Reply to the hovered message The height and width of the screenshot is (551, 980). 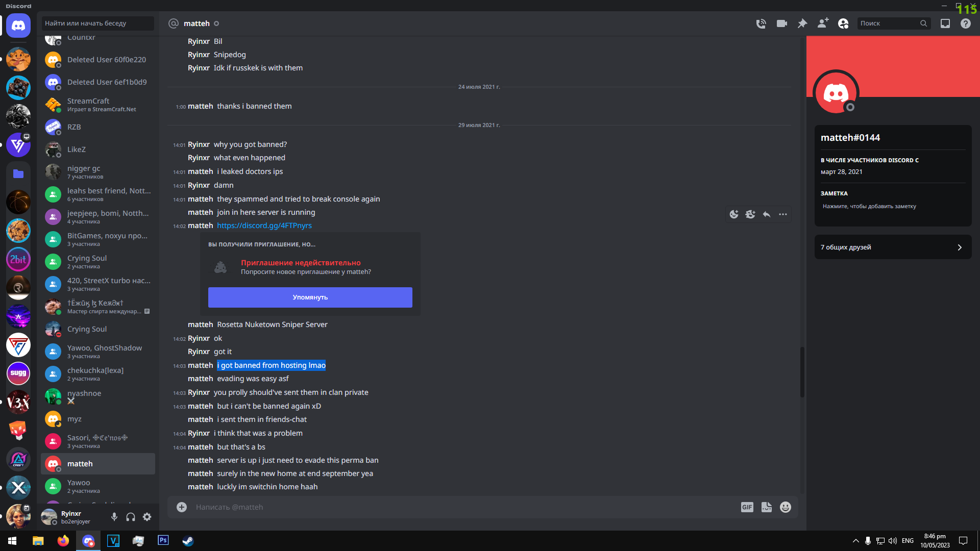767,214
